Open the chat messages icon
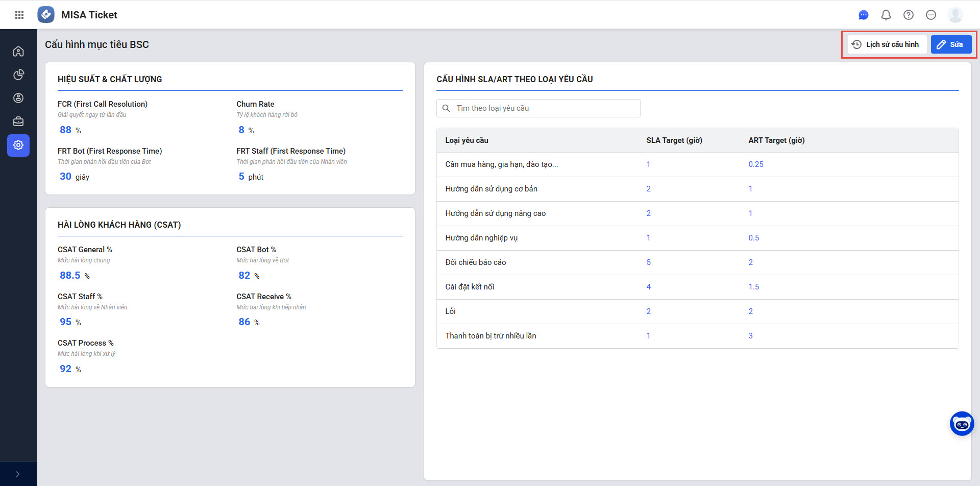This screenshot has width=980, height=486. point(863,15)
